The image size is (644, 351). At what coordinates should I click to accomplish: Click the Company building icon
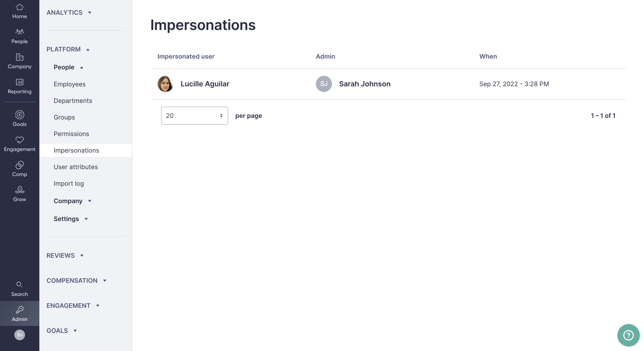coord(19,57)
